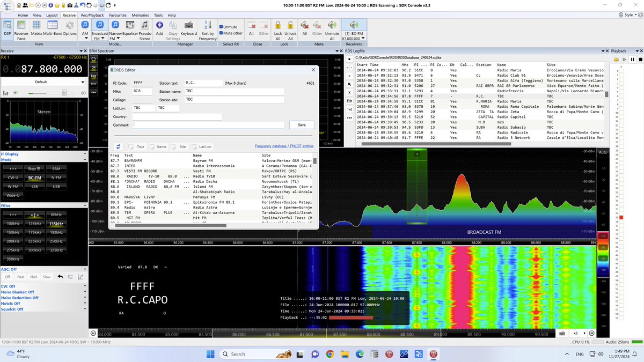Select the SAM mode button
This screenshot has height=362, width=644.
(56, 168)
